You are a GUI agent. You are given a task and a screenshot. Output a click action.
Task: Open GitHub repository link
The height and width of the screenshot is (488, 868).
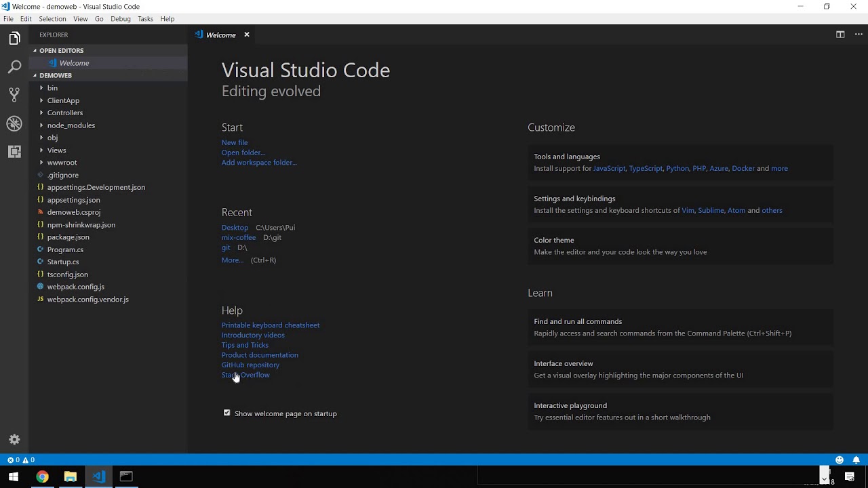250,365
